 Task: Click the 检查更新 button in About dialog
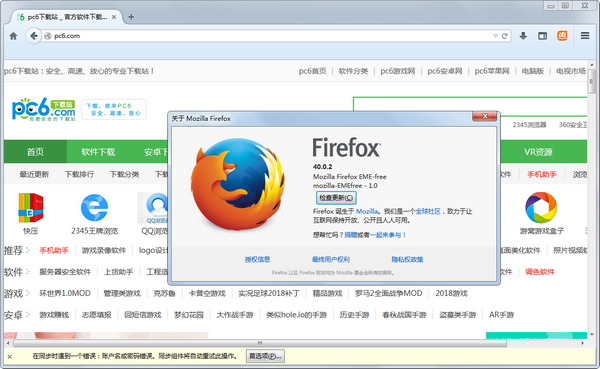click(x=336, y=198)
